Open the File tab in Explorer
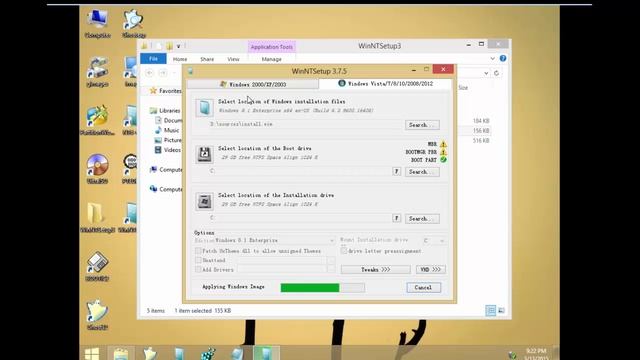640x360 pixels. point(153,59)
